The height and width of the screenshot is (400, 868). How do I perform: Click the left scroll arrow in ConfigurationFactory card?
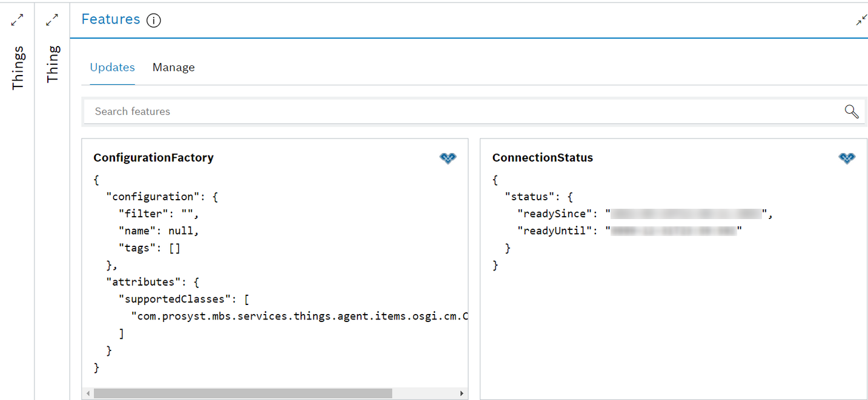pos(88,393)
